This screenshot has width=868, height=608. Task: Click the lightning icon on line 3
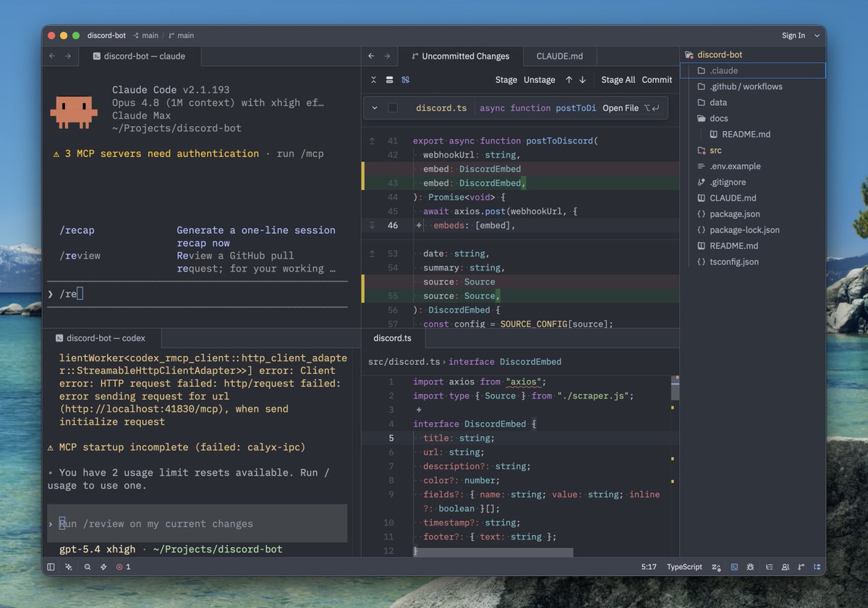[x=418, y=410]
